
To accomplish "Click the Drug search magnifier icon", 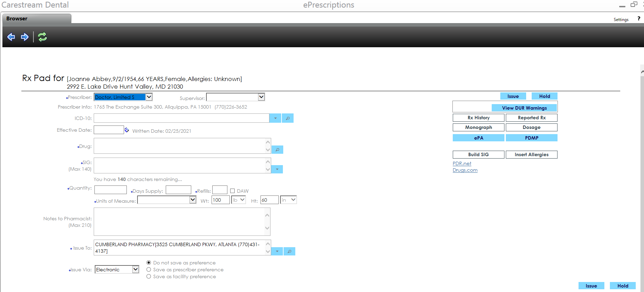I will 277,150.
